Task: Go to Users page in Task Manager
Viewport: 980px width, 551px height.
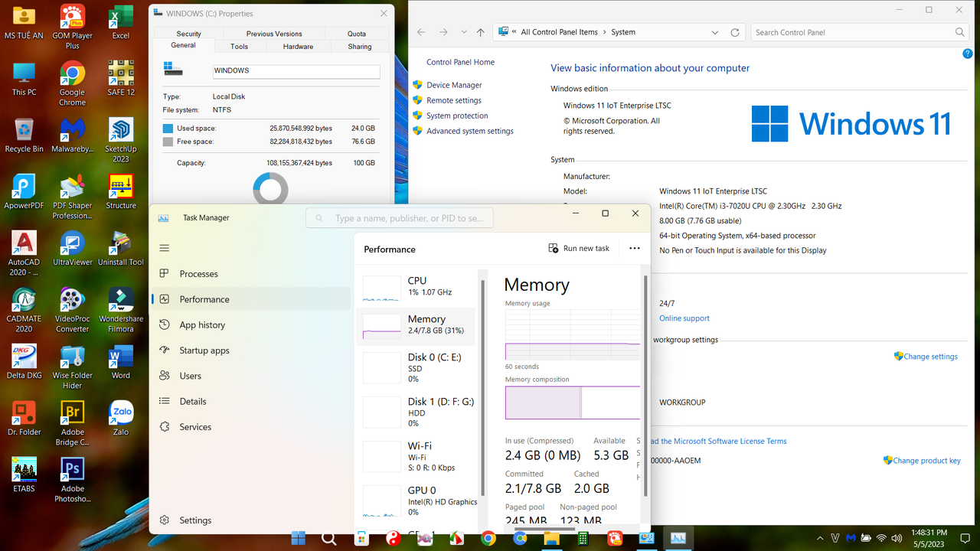Action: (251, 376)
